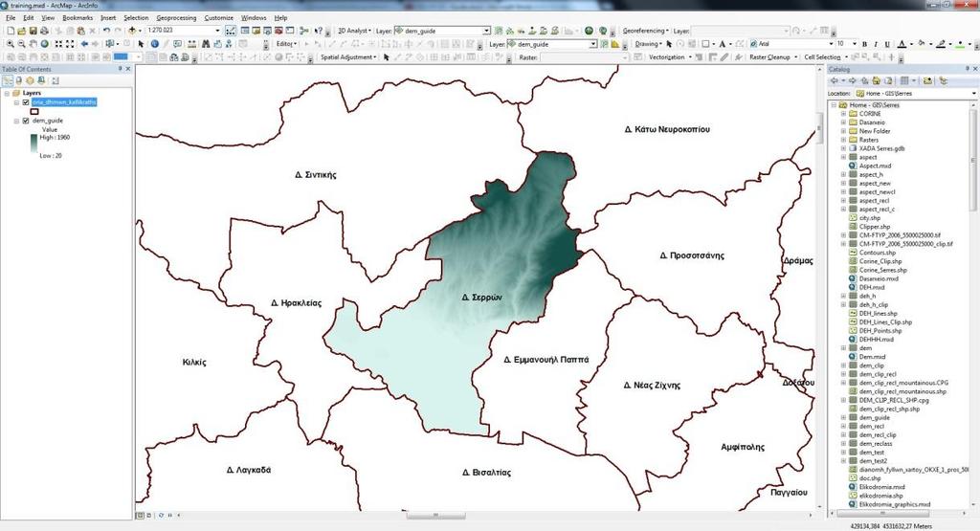The width and height of the screenshot is (980, 531).
Task: Switch to List By Selection
Action: click(41, 80)
